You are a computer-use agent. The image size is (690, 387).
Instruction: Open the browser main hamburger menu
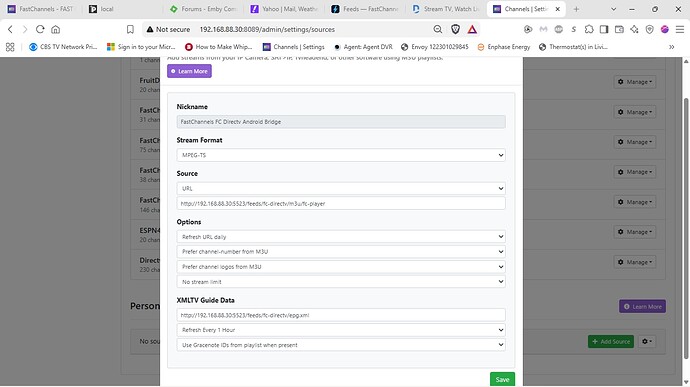(680, 29)
